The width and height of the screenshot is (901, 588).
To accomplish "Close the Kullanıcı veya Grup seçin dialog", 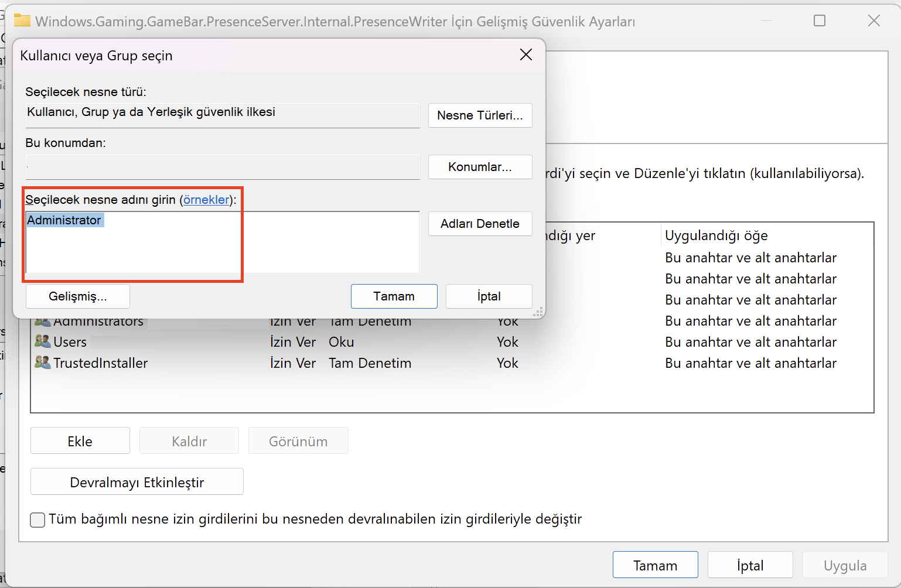I will 525,54.
